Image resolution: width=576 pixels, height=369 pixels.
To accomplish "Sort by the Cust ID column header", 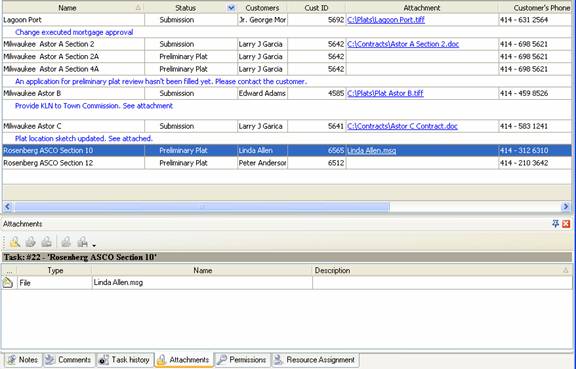I will [x=316, y=7].
